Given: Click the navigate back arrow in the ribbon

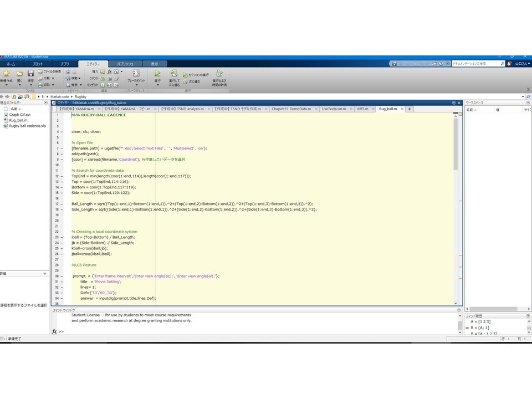Looking at the screenshot, I should point(68,71).
